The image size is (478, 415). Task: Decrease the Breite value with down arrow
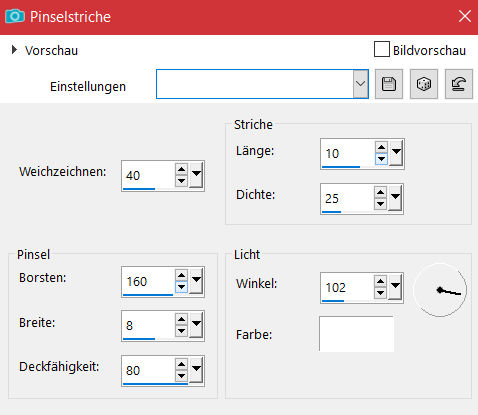[181, 331]
